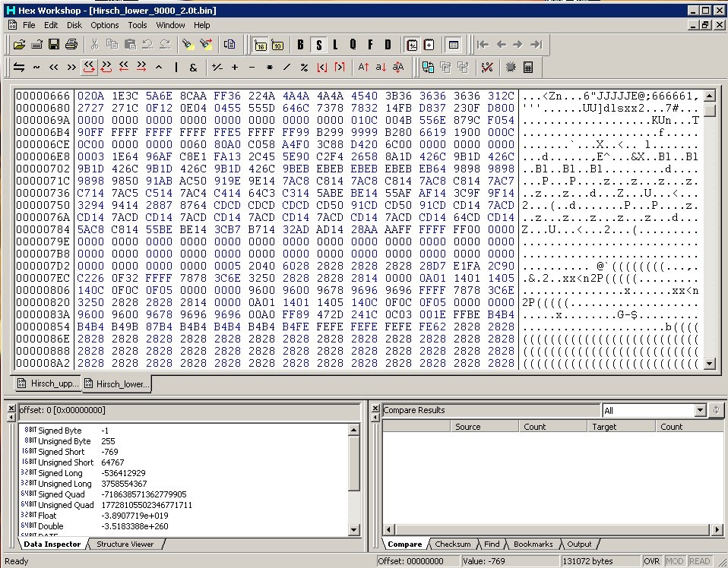728x568 pixels.
Task: Click the Data Inspector scroll down arrow
Action: [353, 529]
